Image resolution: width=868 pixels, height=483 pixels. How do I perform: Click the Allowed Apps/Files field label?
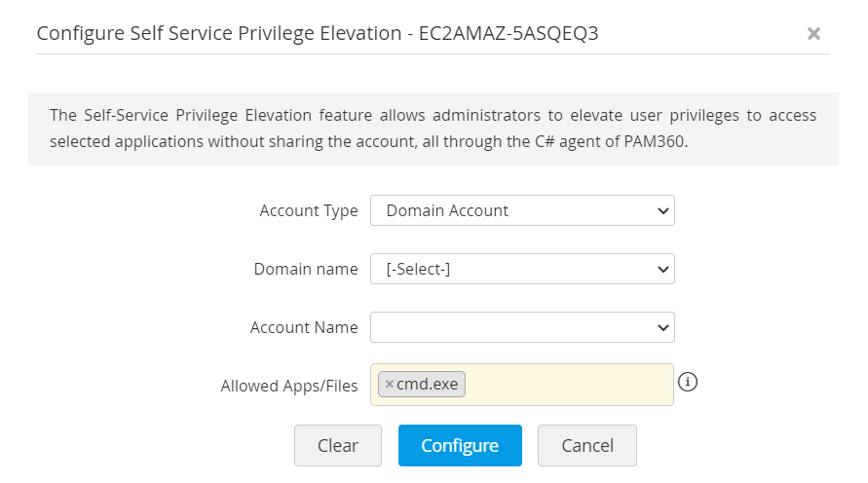click(289, 386)
